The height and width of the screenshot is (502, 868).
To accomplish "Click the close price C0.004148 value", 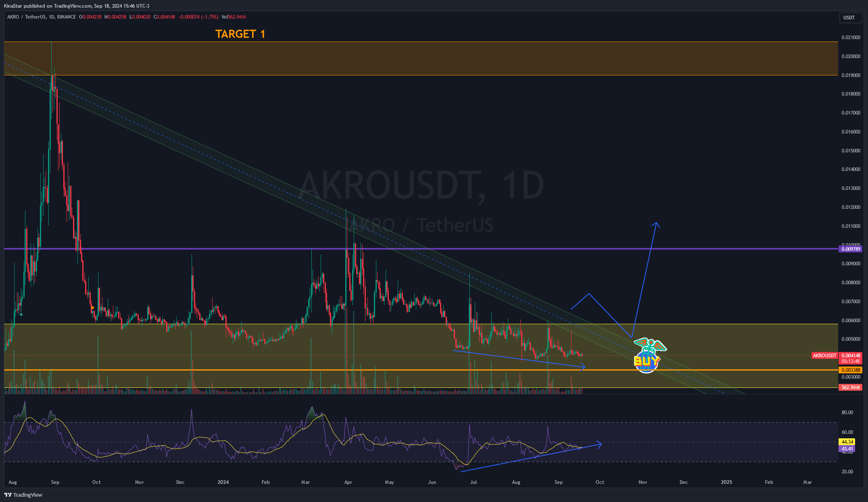I will (164, 17).
